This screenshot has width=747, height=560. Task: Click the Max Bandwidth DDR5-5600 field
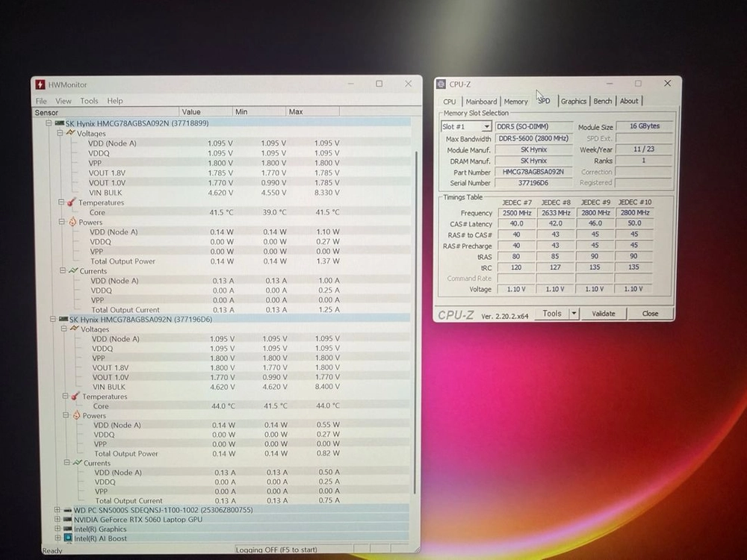point(533,138)
